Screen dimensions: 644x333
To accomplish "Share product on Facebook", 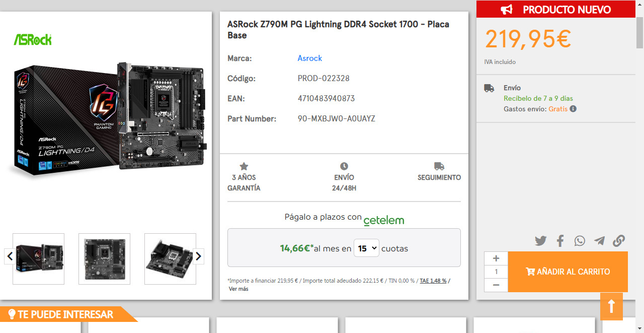I will (560, 241).
